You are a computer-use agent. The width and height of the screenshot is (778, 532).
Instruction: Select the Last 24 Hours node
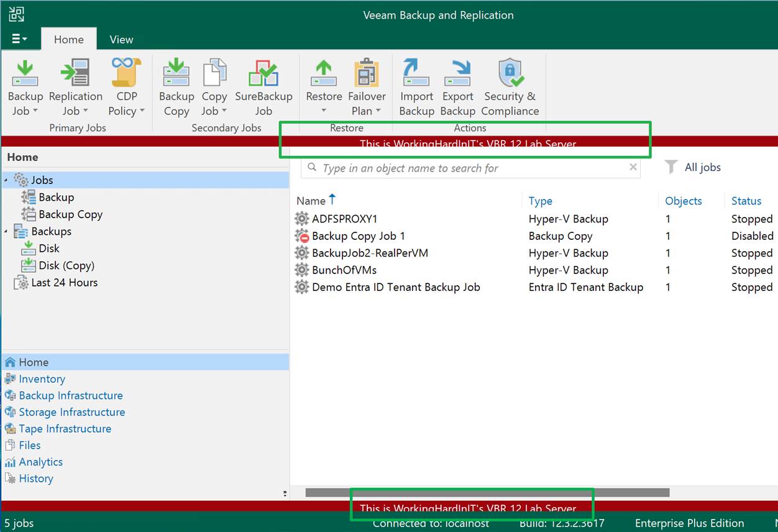[64, 283]
